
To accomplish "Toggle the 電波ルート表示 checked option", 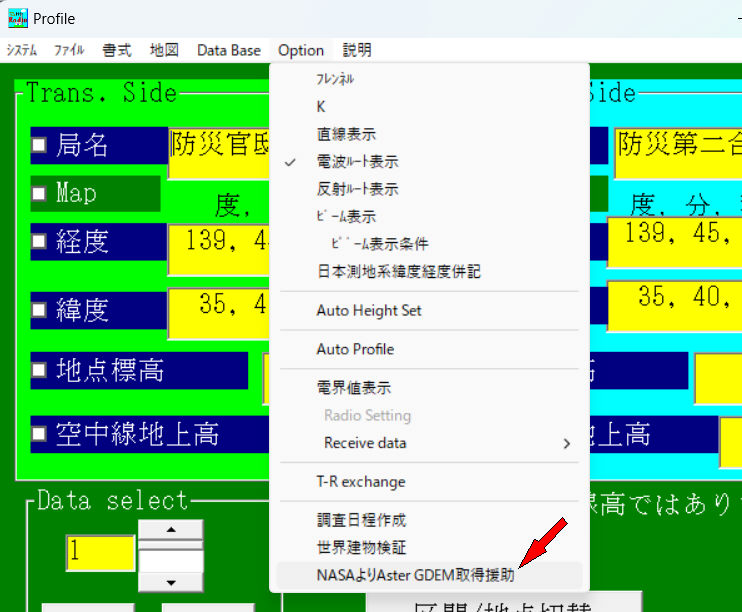I will click(x=357, y=161).
